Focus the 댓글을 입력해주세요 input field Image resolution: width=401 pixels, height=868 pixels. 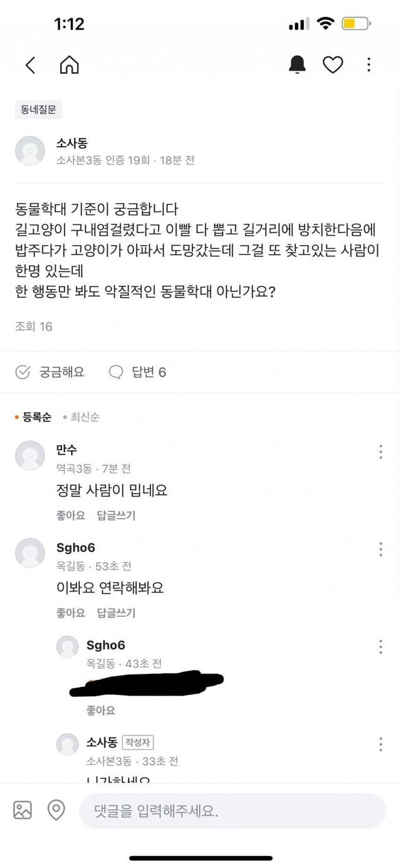(x=232, y=811)
